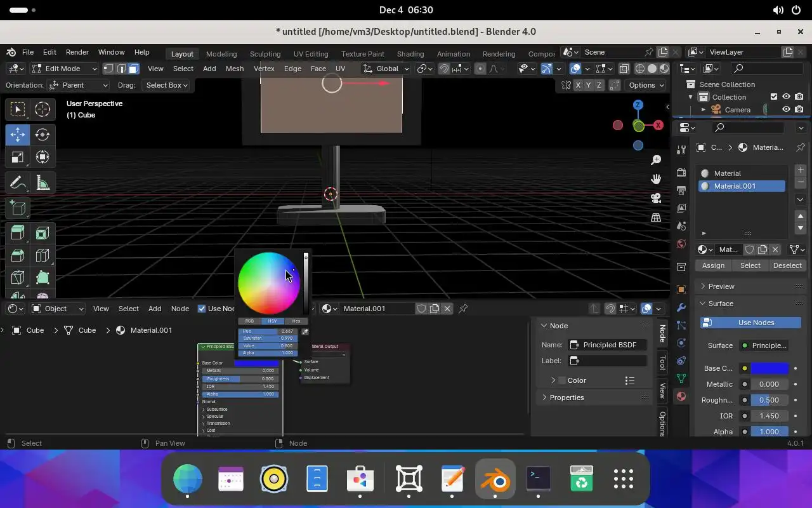The width and height of the screenshot is (812, 508).
Task: Open the Output properties tab
Action: (681, 190)
